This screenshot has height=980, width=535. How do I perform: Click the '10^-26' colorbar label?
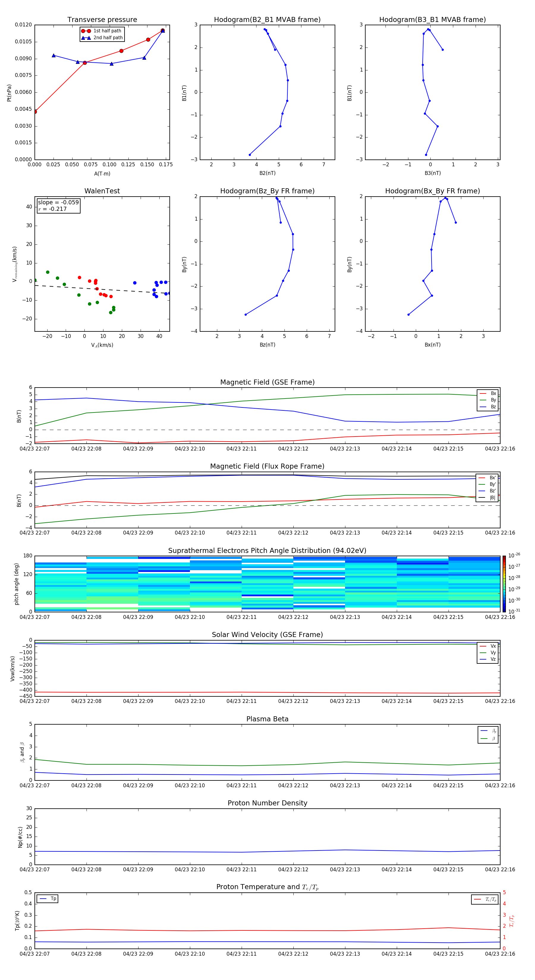click(514, 555)
